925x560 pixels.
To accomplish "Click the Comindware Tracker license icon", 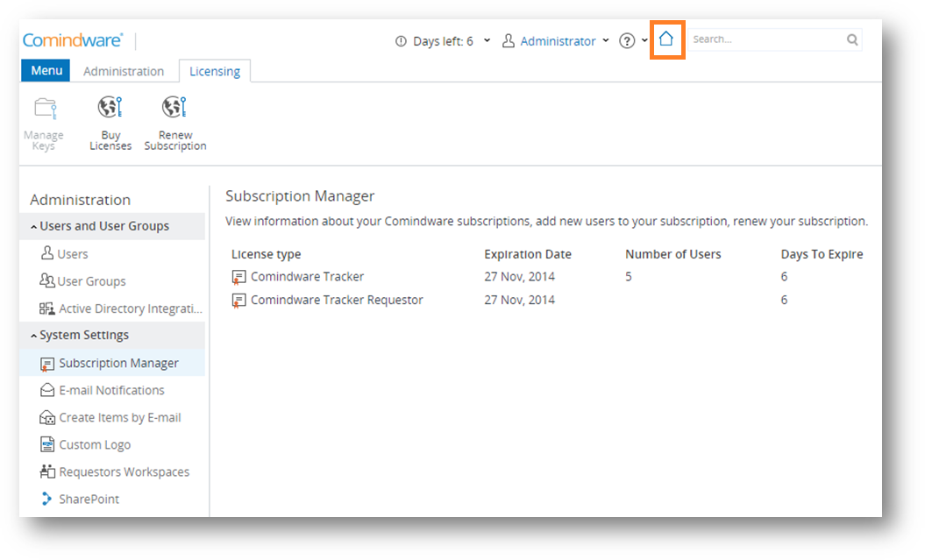I will (238, 278).
